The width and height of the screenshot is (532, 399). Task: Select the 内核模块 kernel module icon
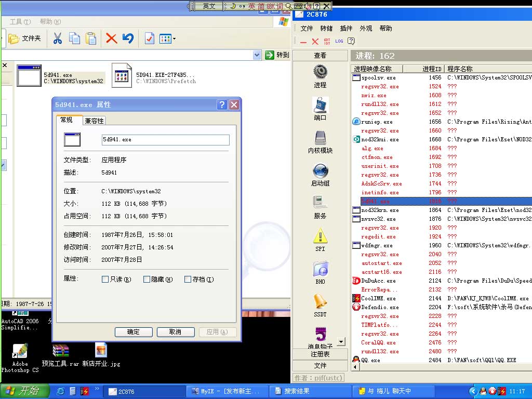pyautogui.click(x=320, y=138)
